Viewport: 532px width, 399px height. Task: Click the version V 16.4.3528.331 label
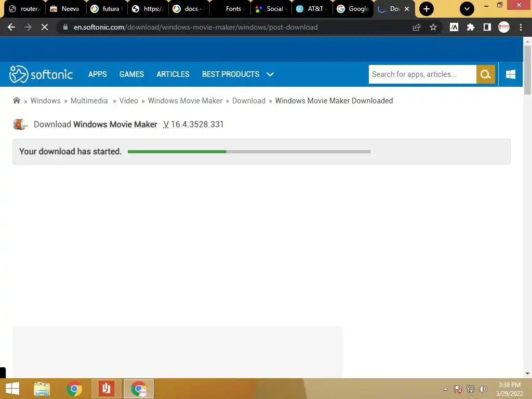coord(193,125)
